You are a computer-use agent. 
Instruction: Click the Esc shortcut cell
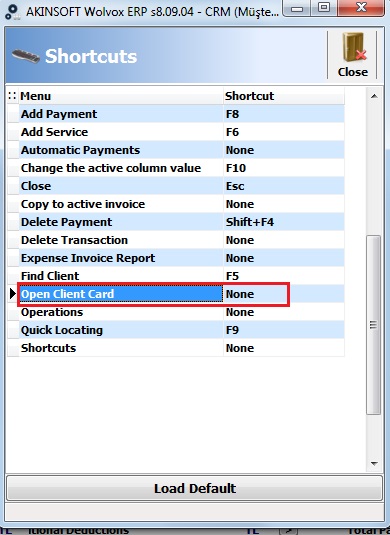(x=284, y=186)
